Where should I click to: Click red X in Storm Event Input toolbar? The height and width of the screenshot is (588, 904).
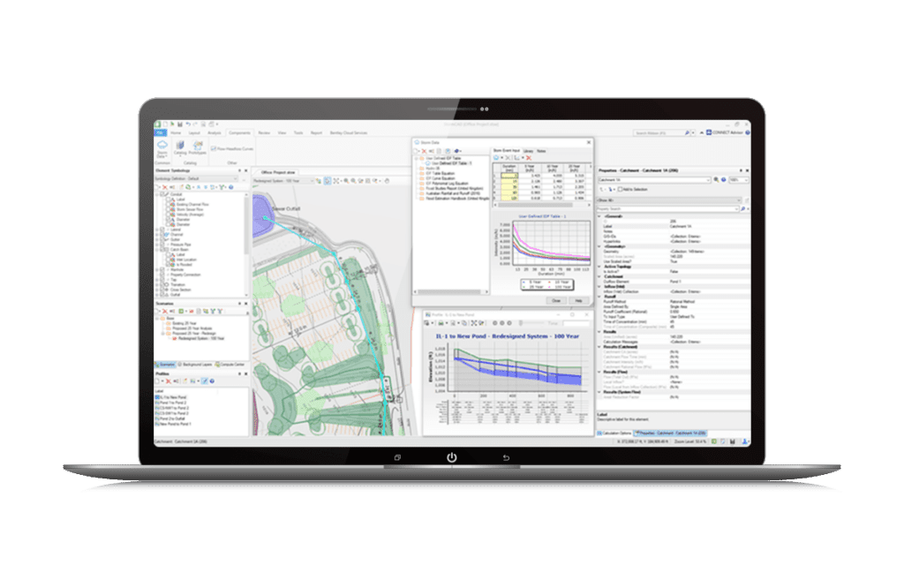(529, 157)
